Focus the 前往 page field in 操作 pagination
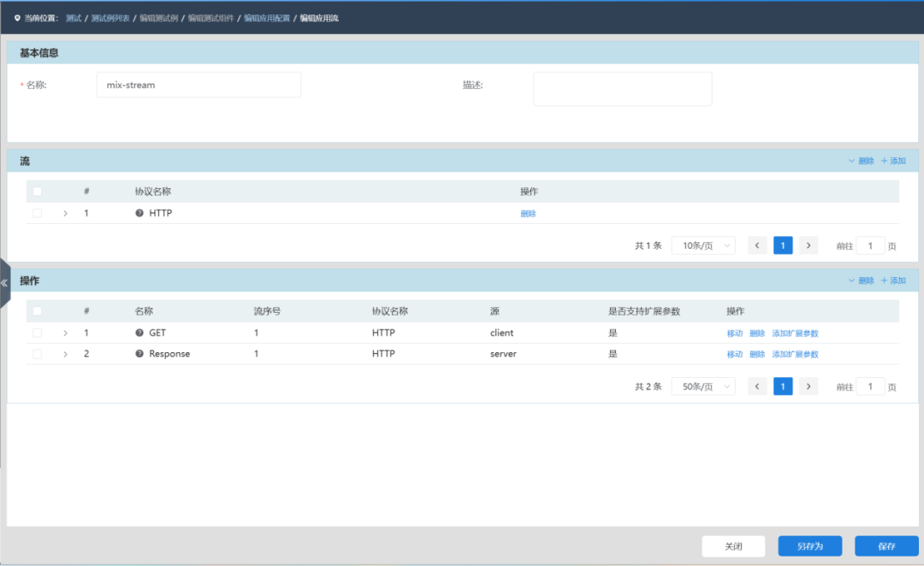 coord(870,386)
